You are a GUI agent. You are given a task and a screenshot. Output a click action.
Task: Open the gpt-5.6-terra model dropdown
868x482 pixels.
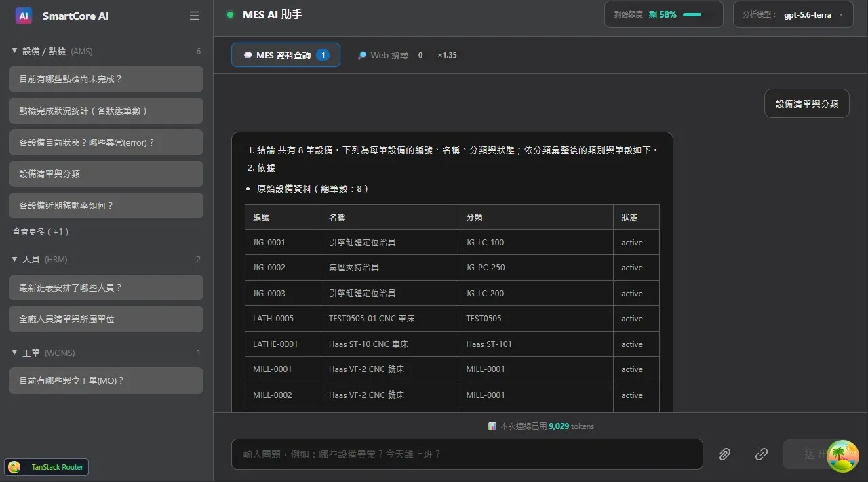tap(793, 14)
